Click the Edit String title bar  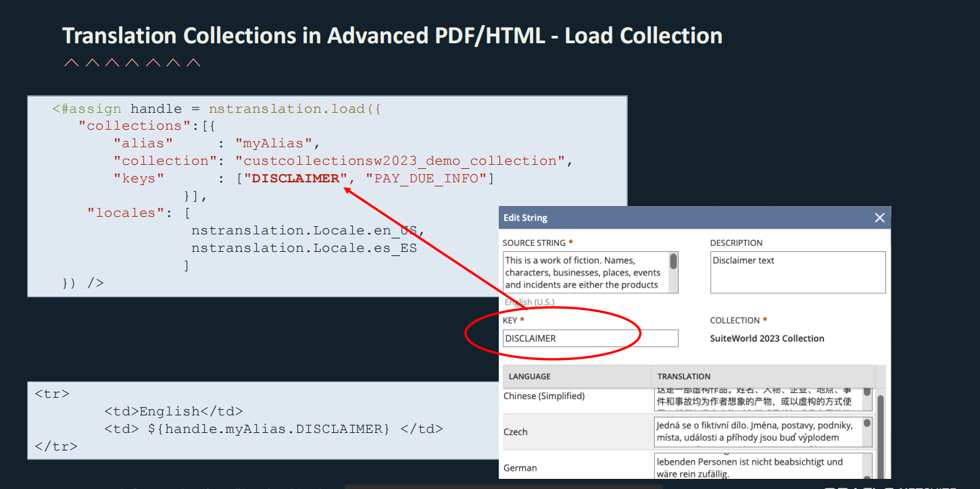tap(676, 217)
